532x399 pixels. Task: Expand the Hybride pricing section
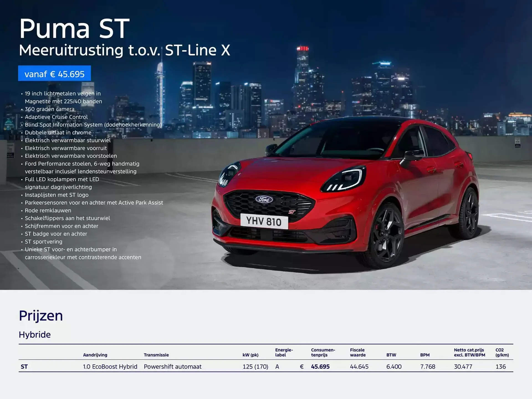(35, 334)
